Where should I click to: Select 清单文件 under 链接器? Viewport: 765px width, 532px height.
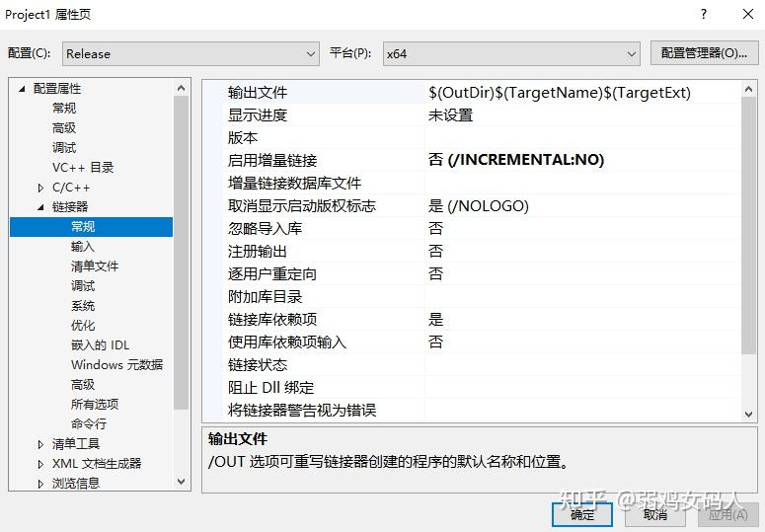tap(95, 266)
